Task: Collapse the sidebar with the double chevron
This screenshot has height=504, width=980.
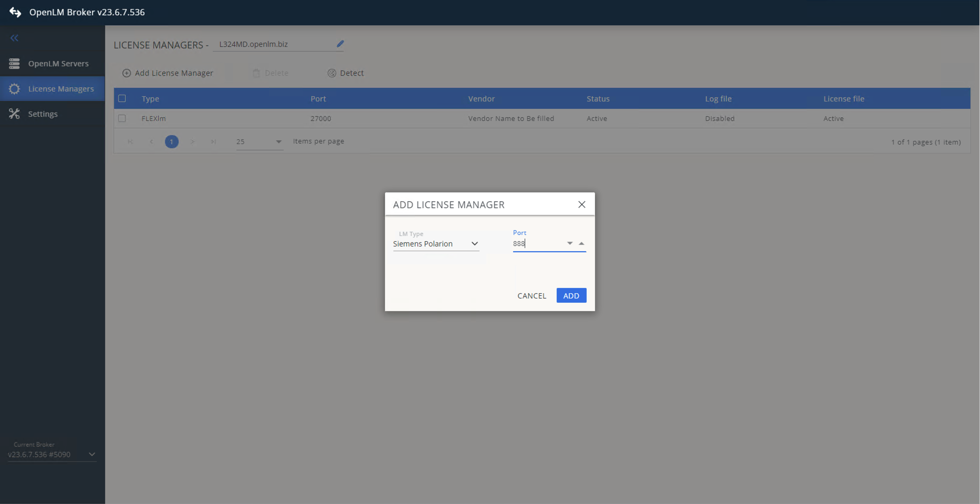Action: coord(14,37)
